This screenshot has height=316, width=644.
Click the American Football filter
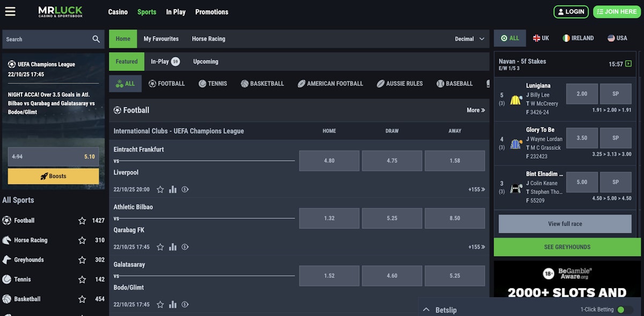[330, 84]
